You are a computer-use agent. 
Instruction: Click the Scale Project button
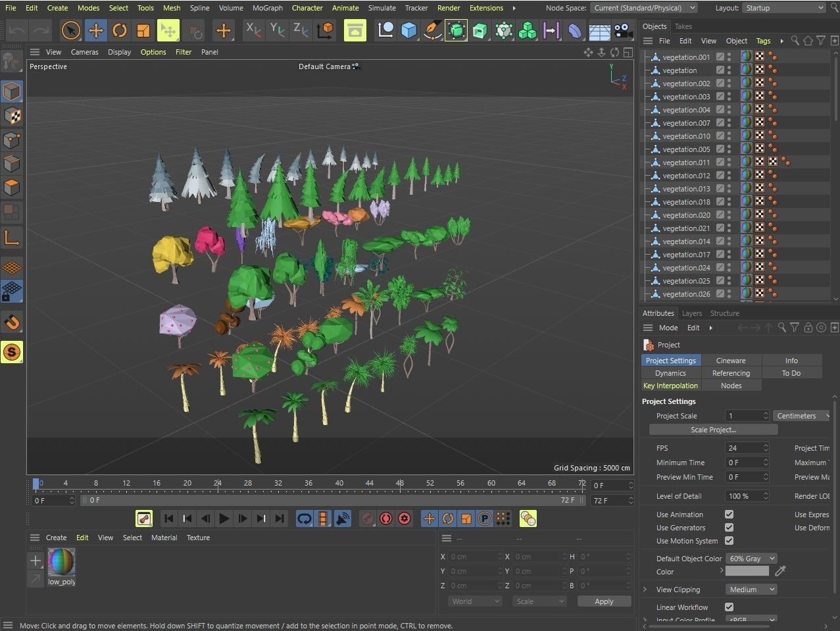(713, 430)
